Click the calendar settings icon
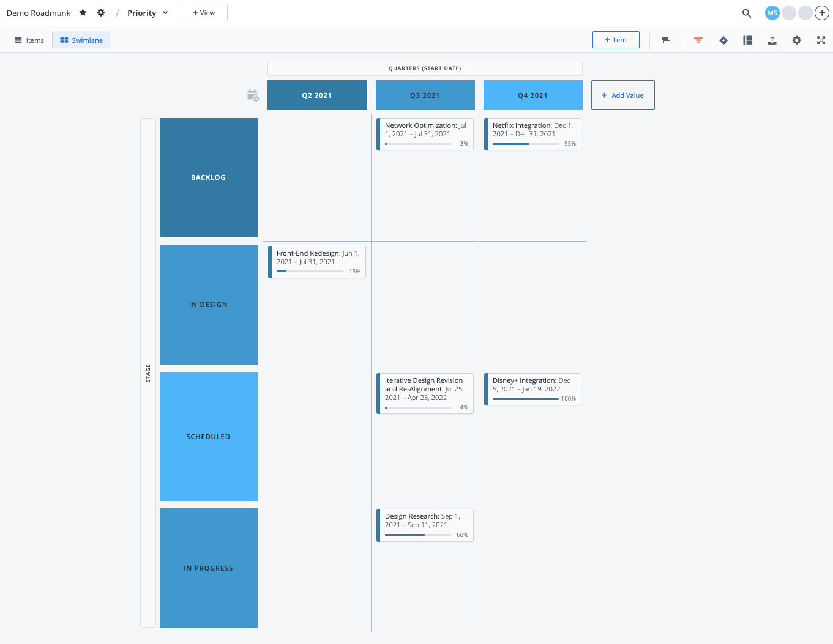833x644 pixels. 253,95
